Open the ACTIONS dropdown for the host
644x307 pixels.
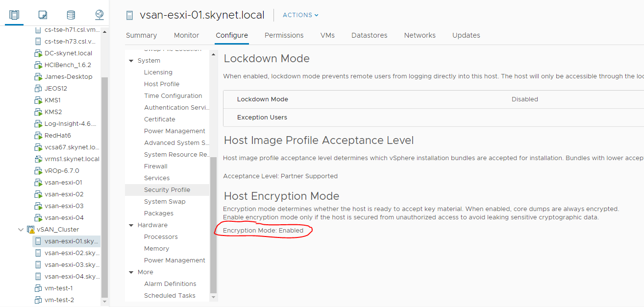click(x=300, y=15)
